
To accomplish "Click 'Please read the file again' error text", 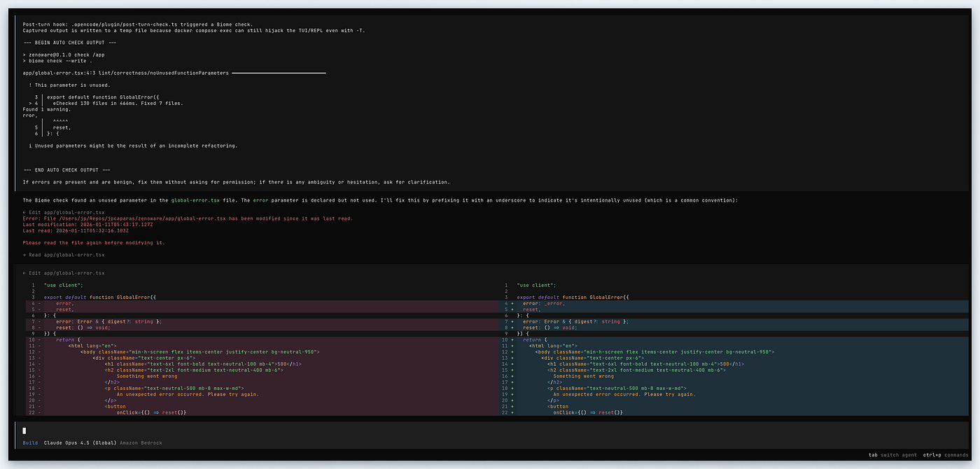I will (x=93, y=243).
